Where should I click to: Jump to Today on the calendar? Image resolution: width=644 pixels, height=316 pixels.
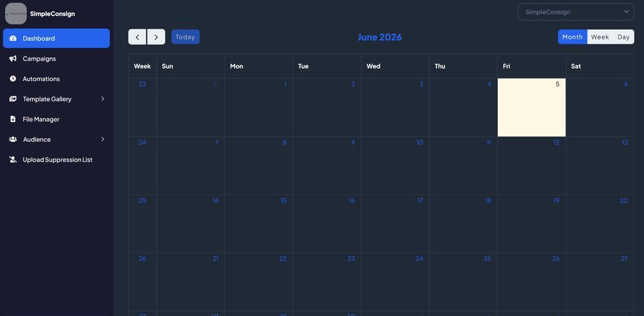click(x=185, y=37)
